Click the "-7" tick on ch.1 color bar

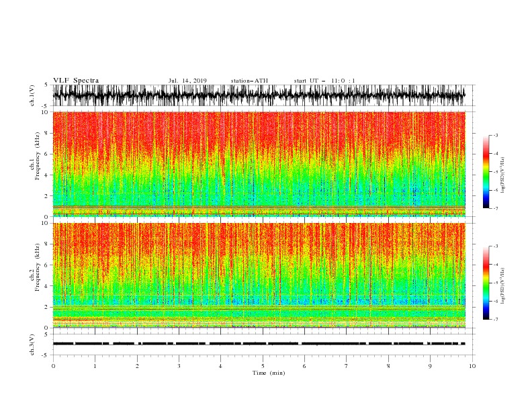(496, 208)
